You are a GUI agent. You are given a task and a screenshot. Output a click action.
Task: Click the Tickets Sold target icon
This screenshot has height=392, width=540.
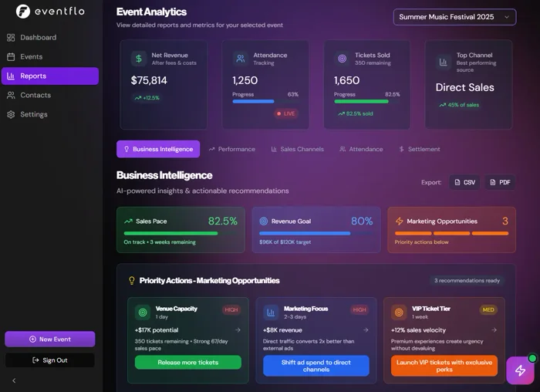[x=342, y=59]
